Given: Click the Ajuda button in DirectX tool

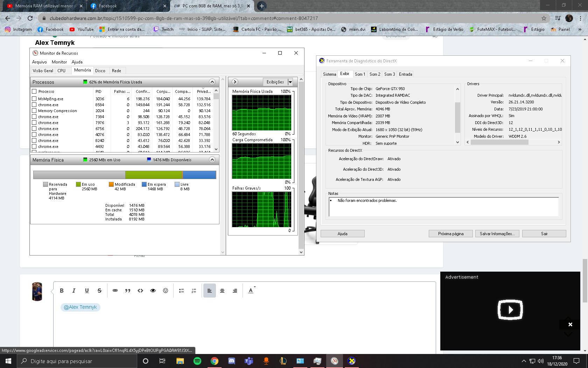Looking at the screenshot, I should 343,234.
